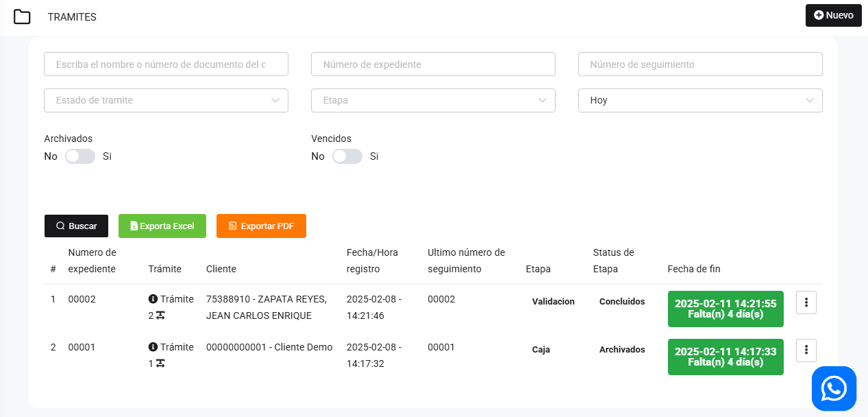Click the Exportar PDF button
Screen dimensions: 868x417
coord(261,226)
